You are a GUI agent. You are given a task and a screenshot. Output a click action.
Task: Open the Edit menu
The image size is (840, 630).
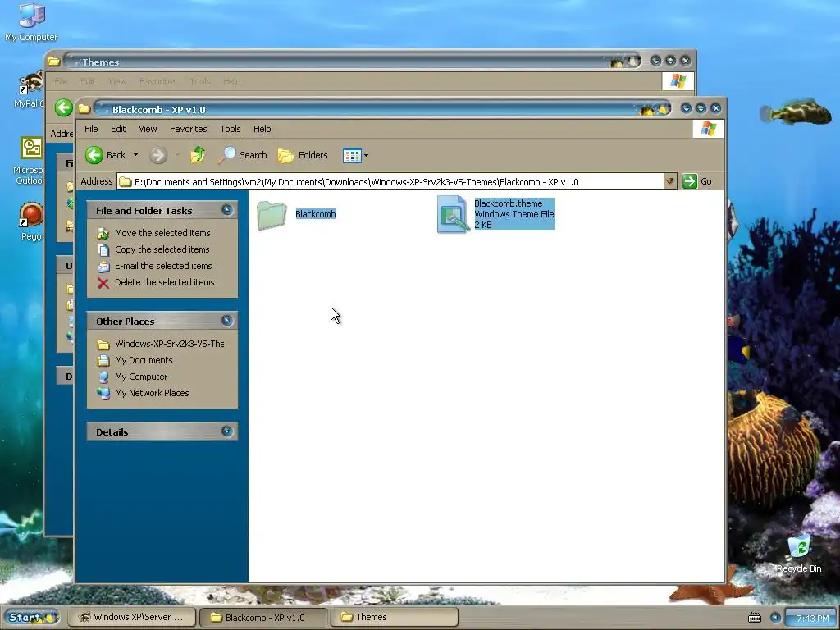tap(118, 129)
